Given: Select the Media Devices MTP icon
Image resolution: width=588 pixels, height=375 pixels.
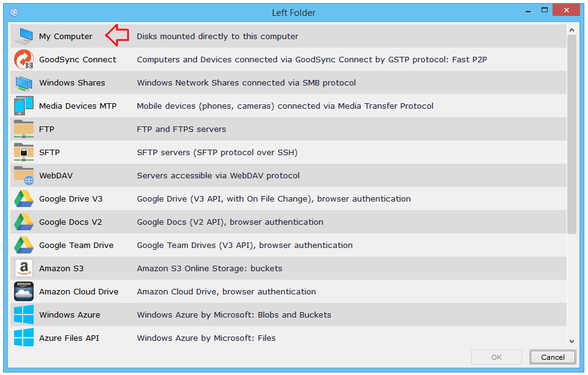Looking at the screenshot, I should click(24, 106).
